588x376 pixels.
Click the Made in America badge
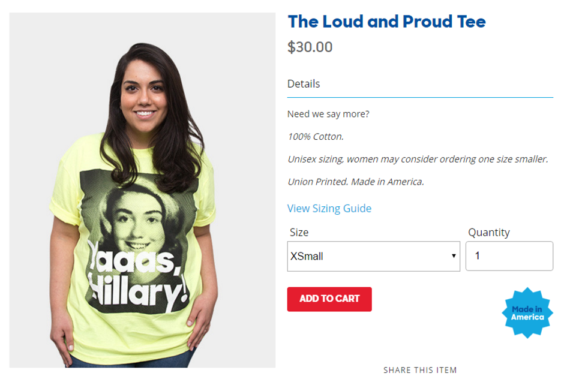(527, 312)
